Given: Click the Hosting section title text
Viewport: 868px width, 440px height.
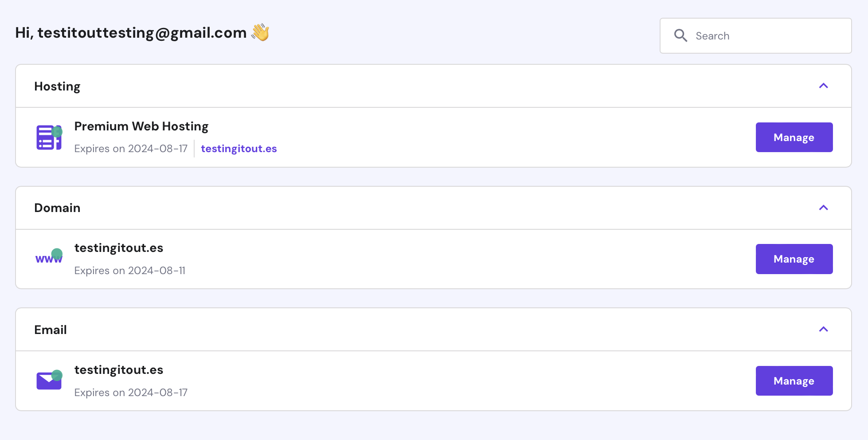Looking at the screenshot, I should click(57, 86).
